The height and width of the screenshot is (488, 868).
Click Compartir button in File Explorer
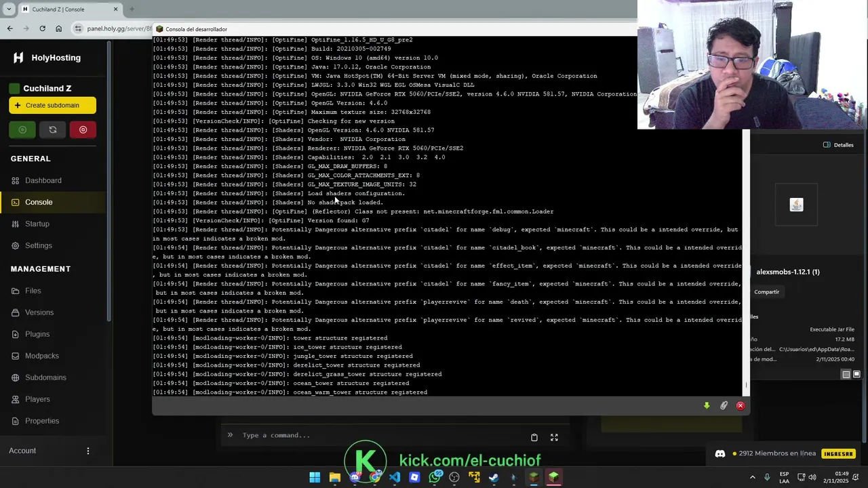click(x=766, y=291)
